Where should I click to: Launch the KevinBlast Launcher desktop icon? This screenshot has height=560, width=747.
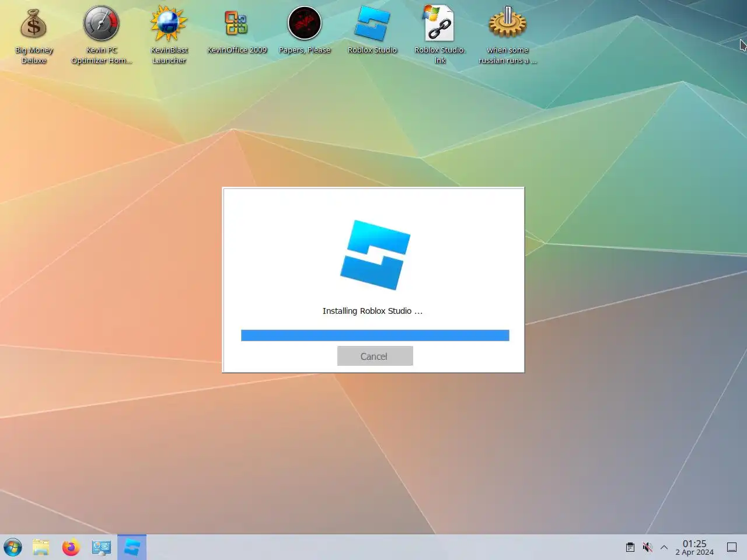[x=169, y=35]
